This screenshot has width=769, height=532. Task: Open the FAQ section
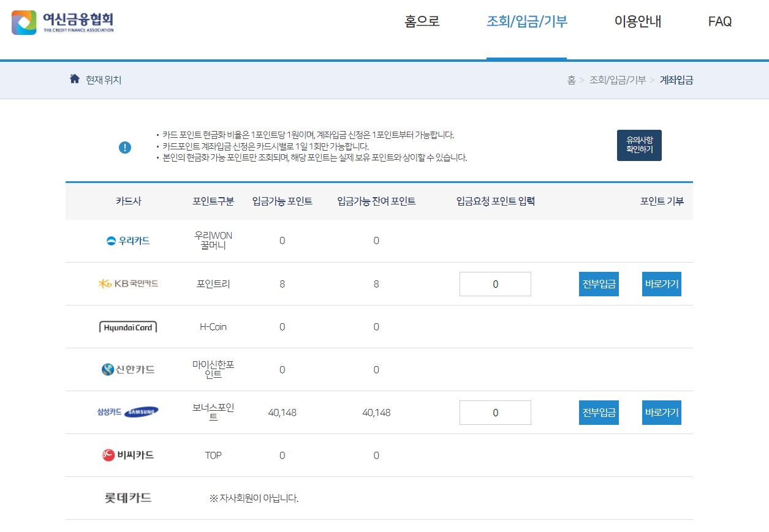(719, 21)
